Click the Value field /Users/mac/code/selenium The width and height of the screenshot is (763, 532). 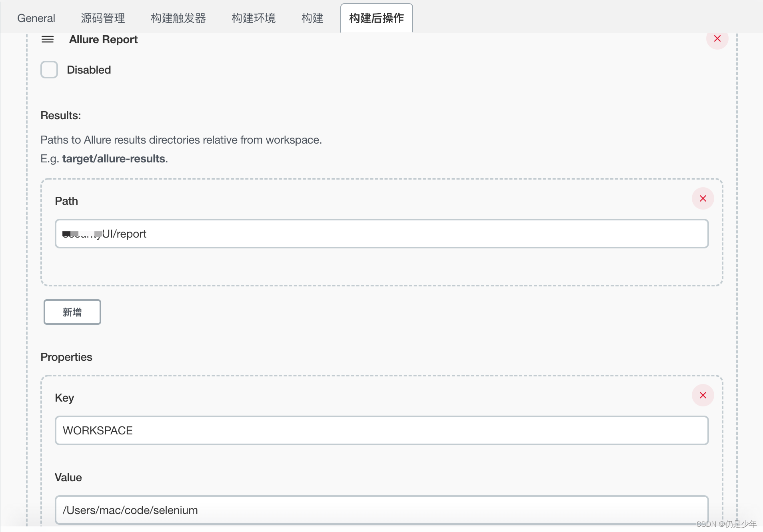381,510
